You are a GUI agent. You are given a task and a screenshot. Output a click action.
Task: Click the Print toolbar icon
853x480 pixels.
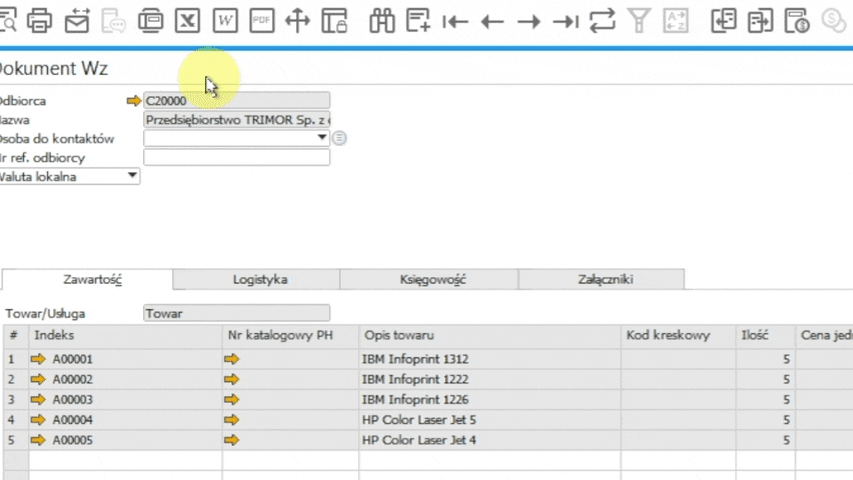tap(40, 21)
